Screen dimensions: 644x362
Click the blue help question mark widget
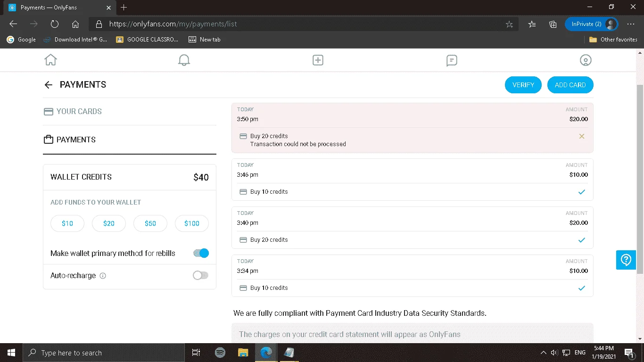click(x=626, y=260)
